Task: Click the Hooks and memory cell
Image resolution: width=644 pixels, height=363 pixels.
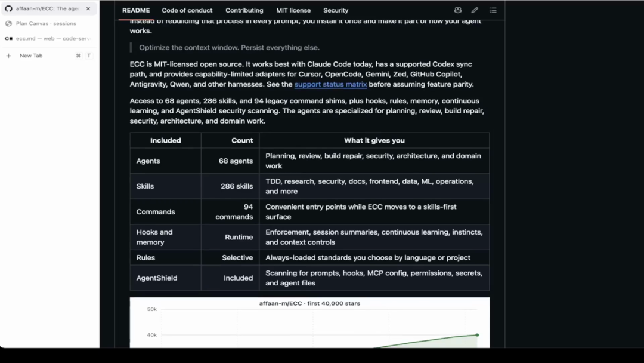Action: (166, 238)
